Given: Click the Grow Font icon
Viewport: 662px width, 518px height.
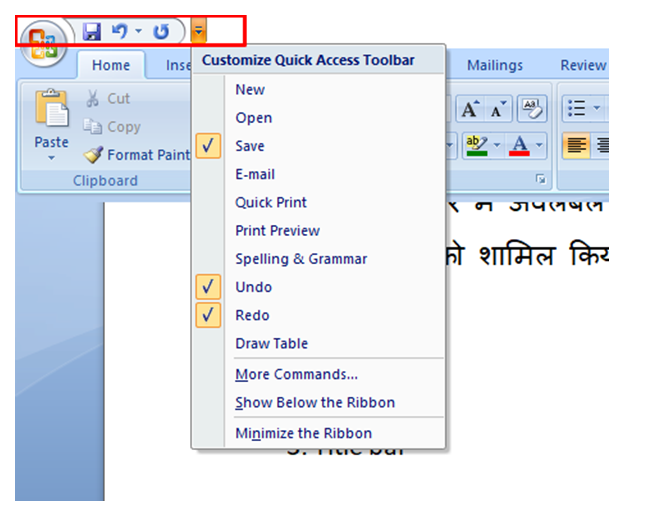Looking at the screenshot, I should pyautogui.click(x=470, y=109).
